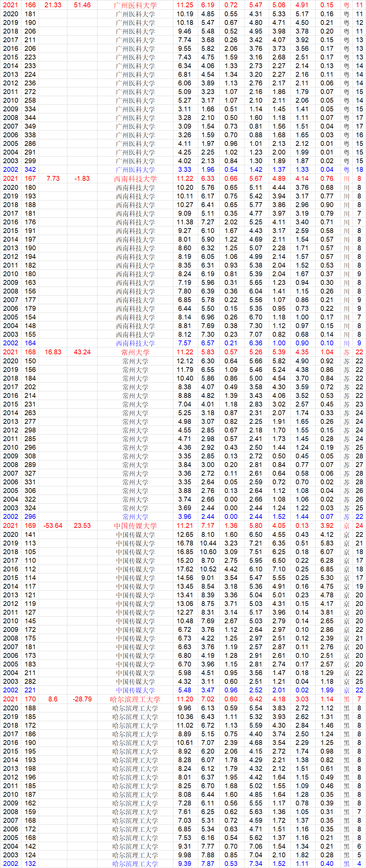366x868 pixels.
Task: Click blue value 7.34 in 哈尔滨理工大学 2002 row
Action: coord(256,864)
